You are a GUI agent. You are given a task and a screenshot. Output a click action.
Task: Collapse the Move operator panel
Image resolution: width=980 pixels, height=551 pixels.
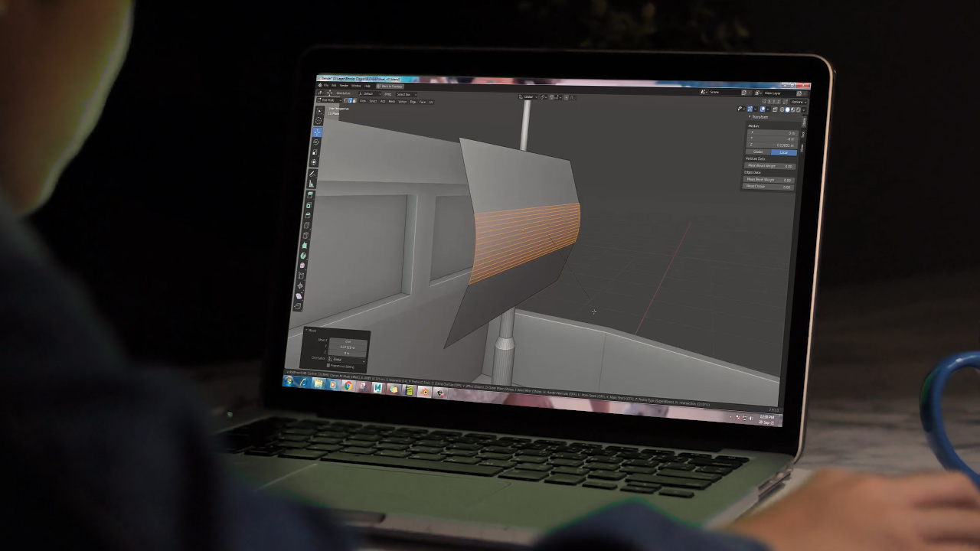coord(306,331)
